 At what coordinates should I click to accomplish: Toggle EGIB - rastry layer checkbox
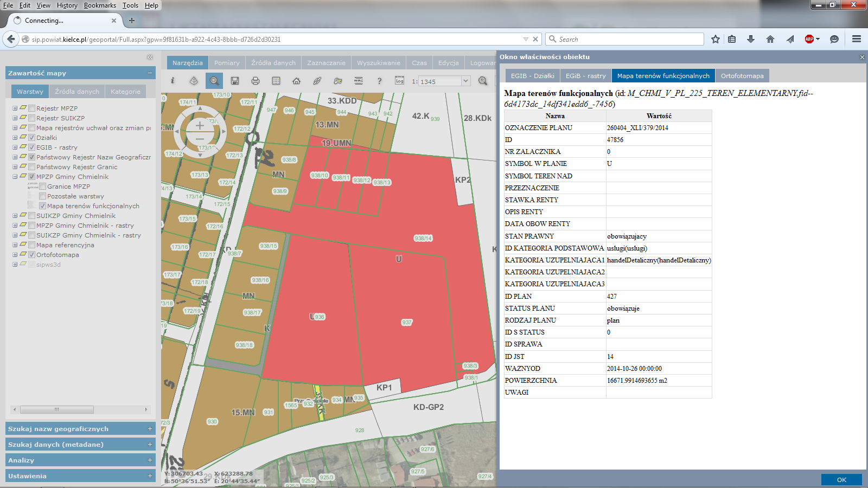coord(32,147)
